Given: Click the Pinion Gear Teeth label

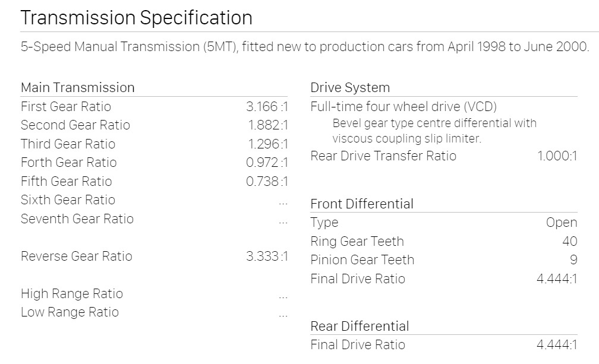Looking at the screenshot, I should click(x=362, y=260).
